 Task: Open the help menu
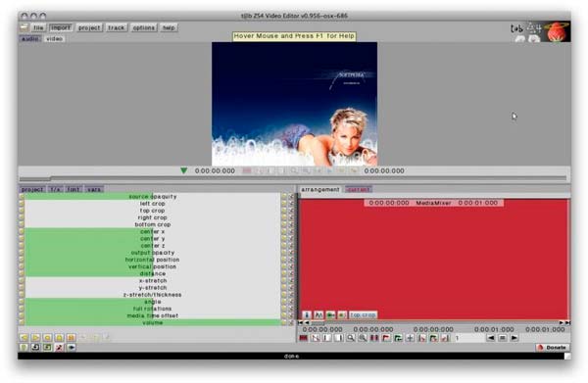coord(169,27)
